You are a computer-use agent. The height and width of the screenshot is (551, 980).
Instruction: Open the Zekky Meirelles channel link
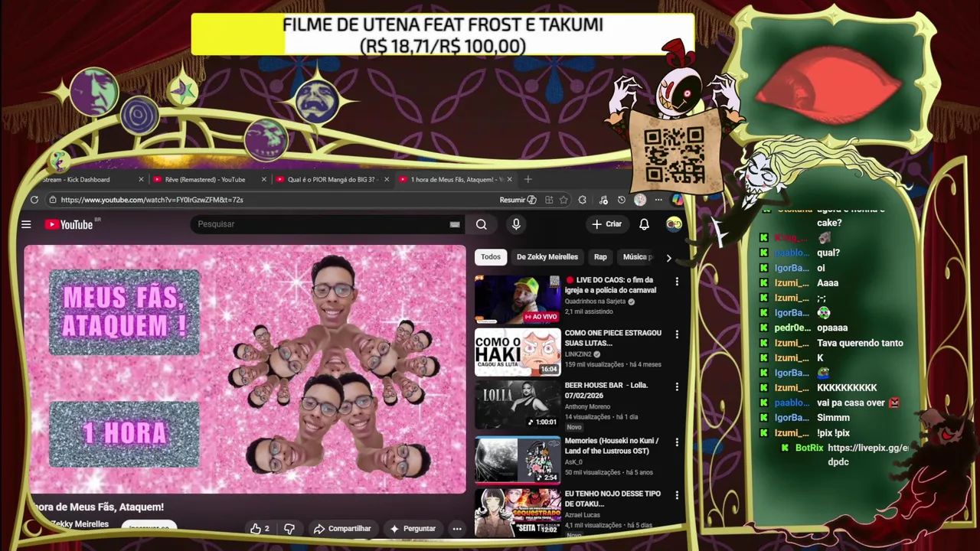pyautogui.click(x=80, y=524)
